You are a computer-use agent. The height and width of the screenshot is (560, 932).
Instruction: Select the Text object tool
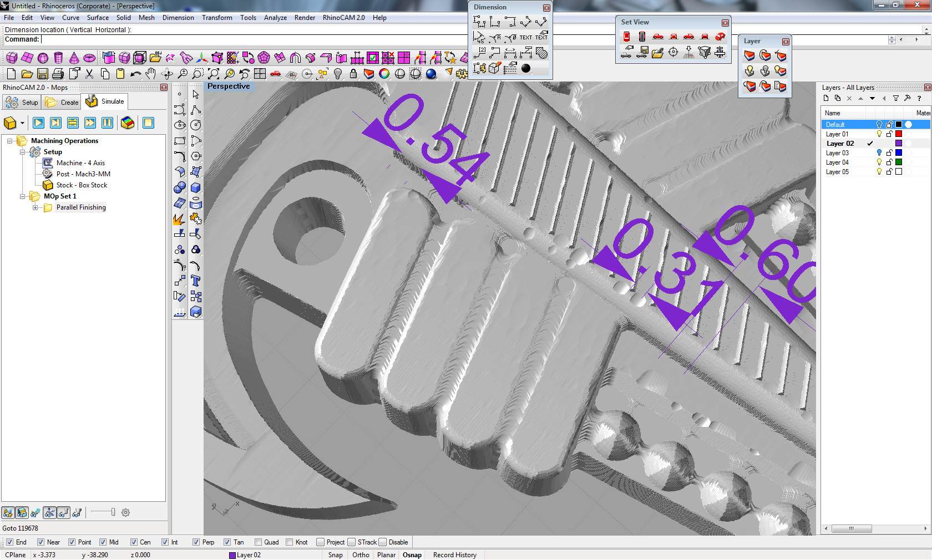(x=195, y=281)
